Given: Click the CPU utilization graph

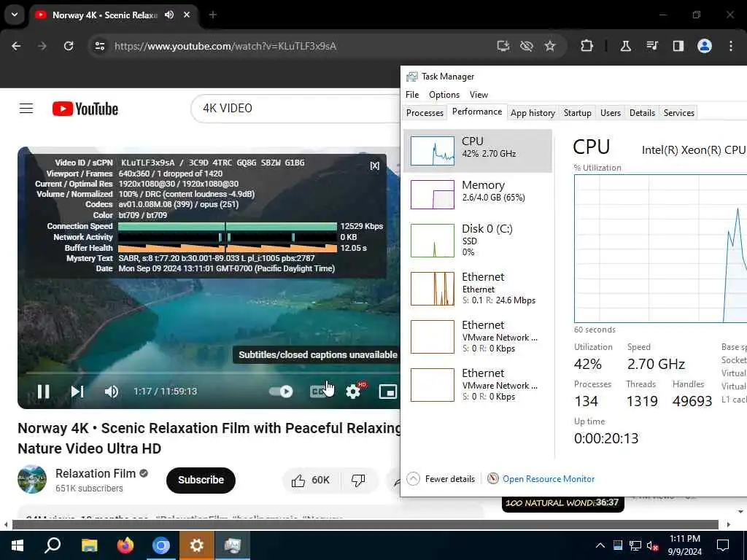Looking at the screenshot, I should tap(660, 249).
